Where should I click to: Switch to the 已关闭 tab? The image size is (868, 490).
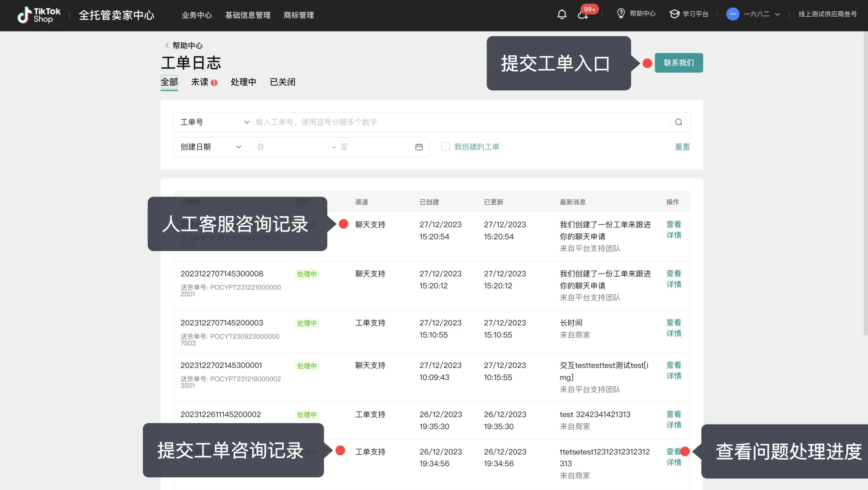[x=283, y=82]
